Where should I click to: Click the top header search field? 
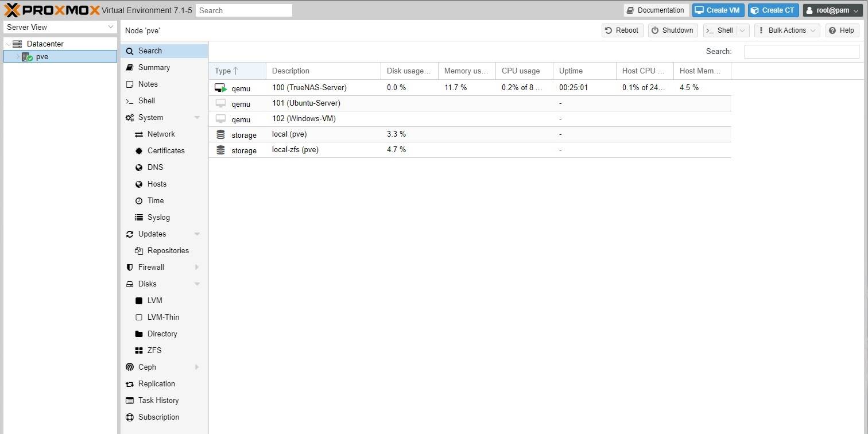243,10
